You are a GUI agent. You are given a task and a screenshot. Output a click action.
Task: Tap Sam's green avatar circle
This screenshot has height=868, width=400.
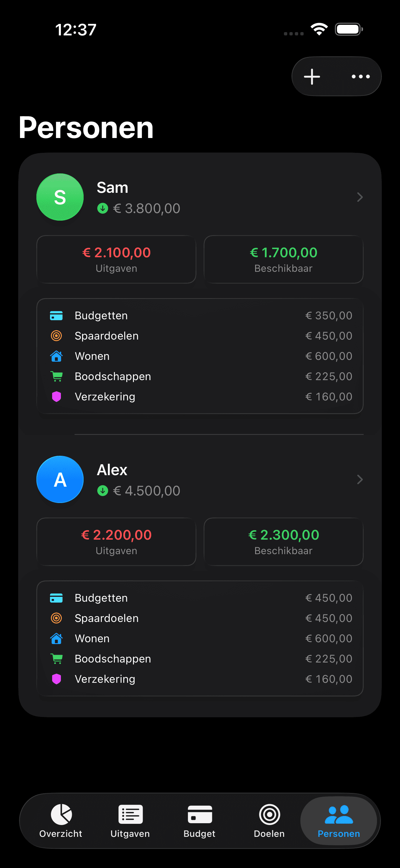click(x=60, y=197)
